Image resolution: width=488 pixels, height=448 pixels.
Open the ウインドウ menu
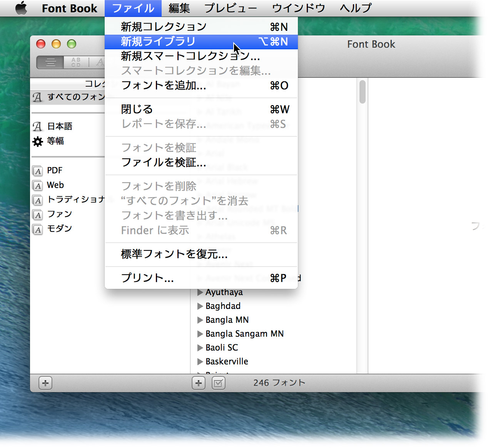pos(299,8)
